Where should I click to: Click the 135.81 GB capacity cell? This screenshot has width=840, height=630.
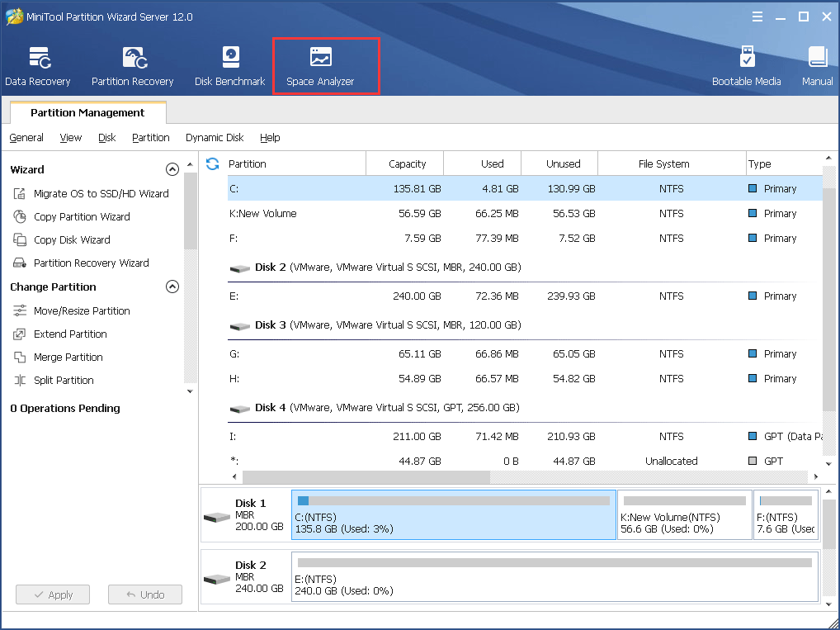pos(418,189)
